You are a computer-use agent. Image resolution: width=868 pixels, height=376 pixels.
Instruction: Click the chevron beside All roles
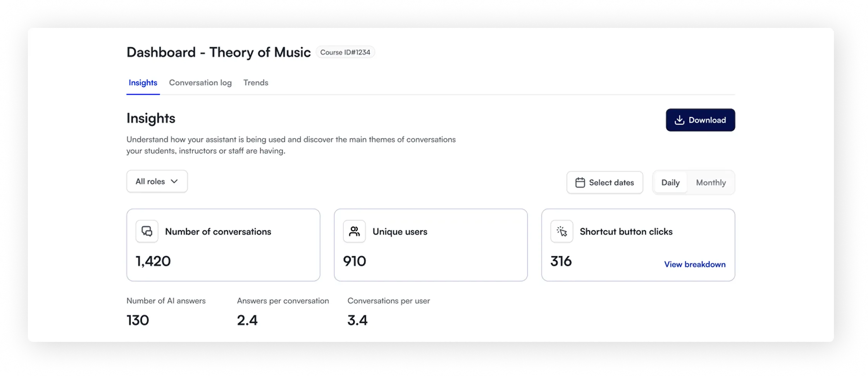[x=174, y=181]
